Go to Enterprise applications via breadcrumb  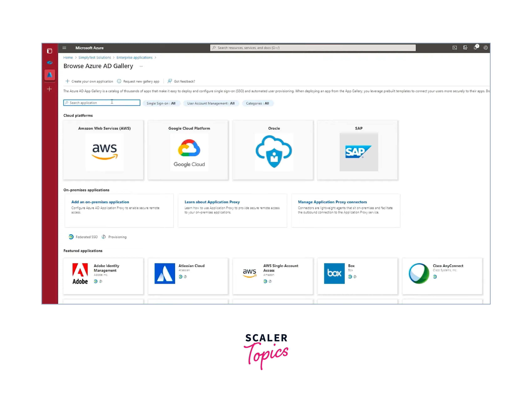[x=134, y=57]
